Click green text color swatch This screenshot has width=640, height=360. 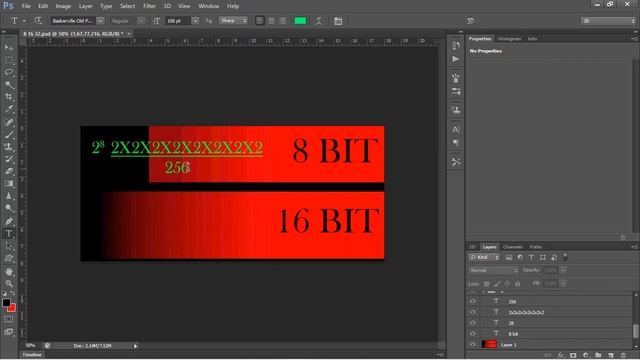[300, 21]
